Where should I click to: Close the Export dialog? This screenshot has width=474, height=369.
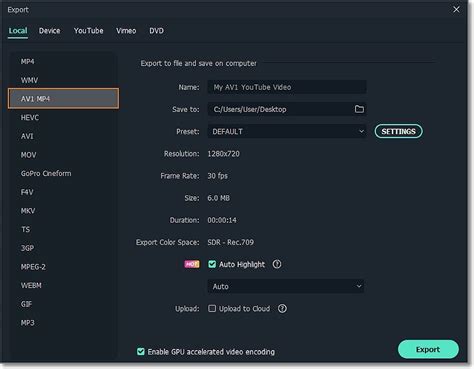tap(456, 9)
